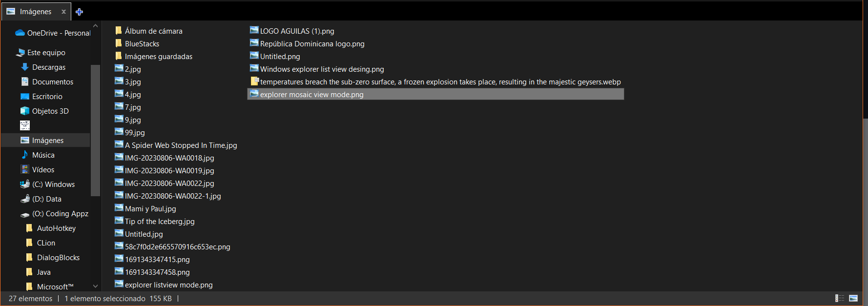Screen dimensions: 868x306
Task: Click the up arrow above the sidebar scrollbar
Action: pos(95,25)
